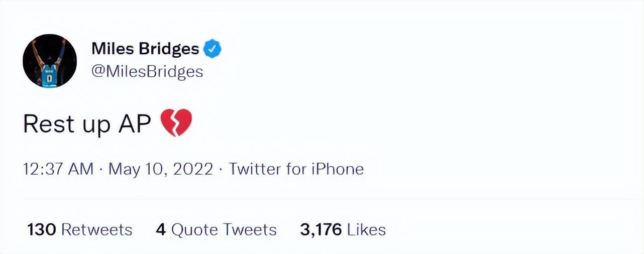Open the Quote Tweets list

point(224,230)
